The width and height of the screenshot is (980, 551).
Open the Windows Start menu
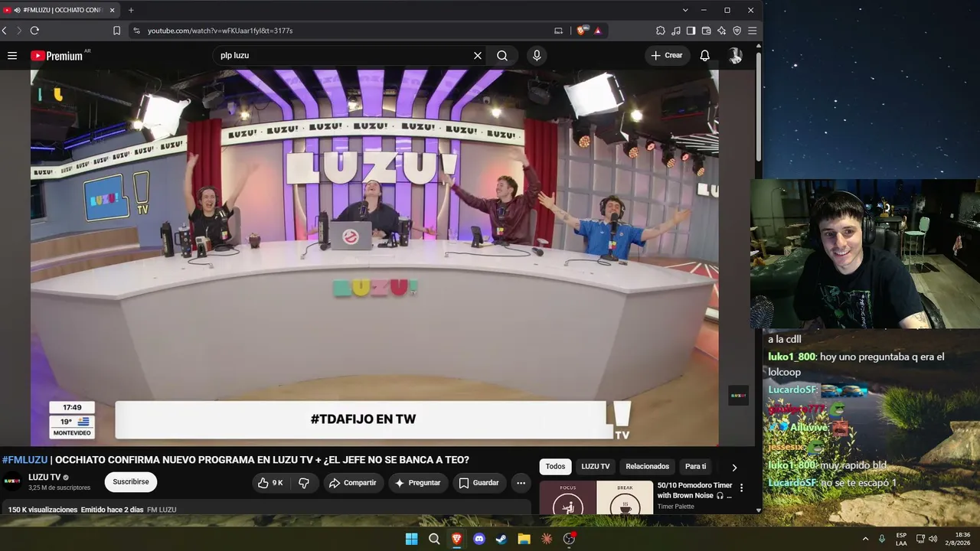[x=411, y=539]
